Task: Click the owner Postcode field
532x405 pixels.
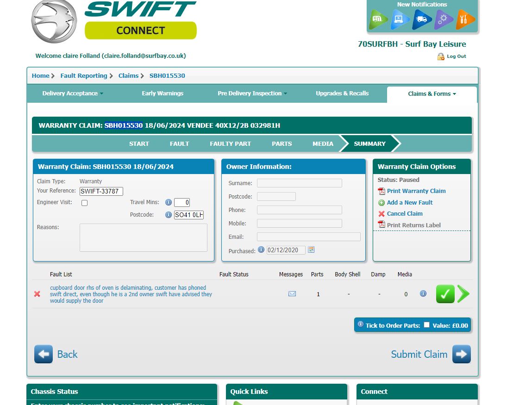Action: tap(276, 196)
